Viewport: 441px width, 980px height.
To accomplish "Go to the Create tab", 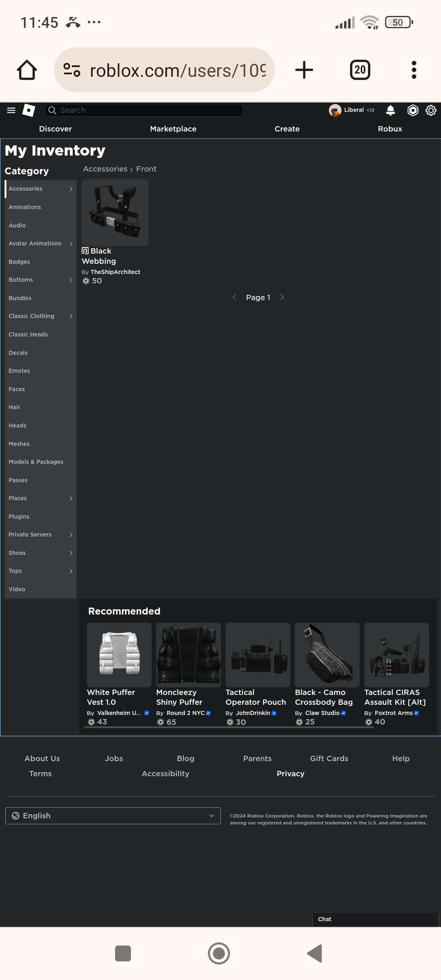I will tap(287, 129).
